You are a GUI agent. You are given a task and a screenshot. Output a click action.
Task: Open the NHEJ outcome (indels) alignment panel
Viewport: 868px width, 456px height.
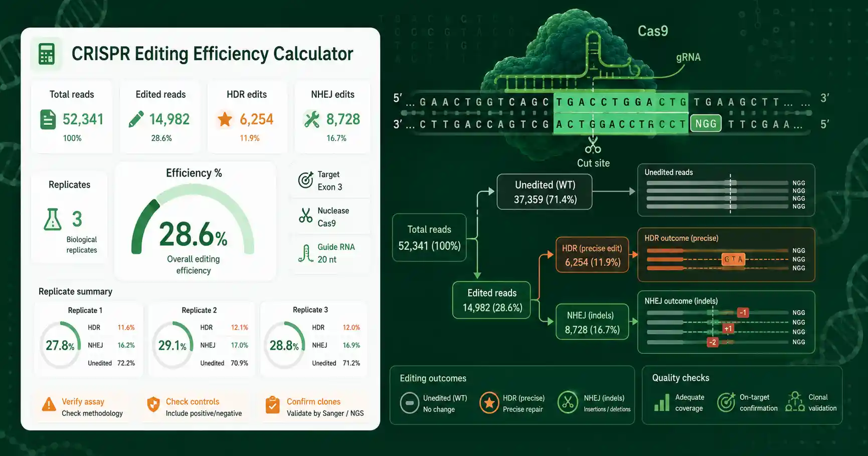(x=726, y=322)
